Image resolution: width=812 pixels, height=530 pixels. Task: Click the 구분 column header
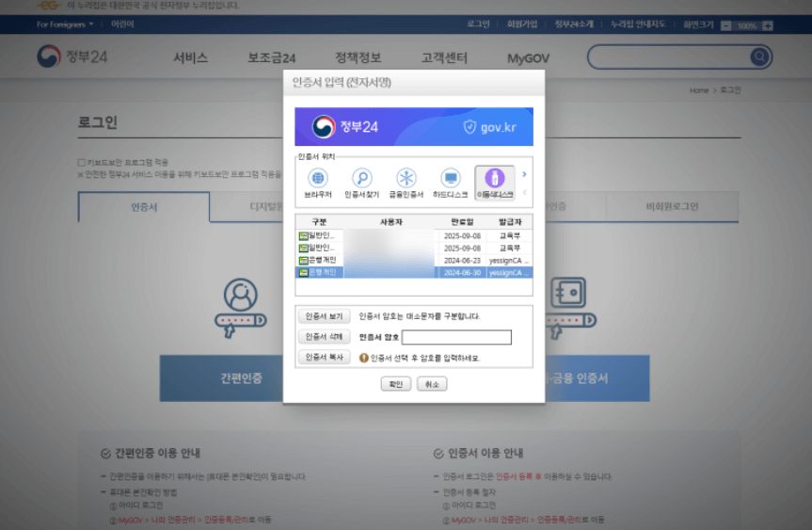point(319,222)
